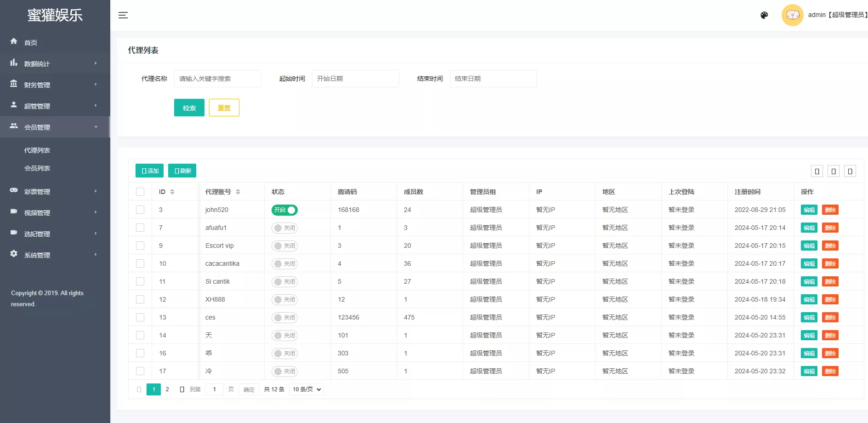Image resolution: width=868 pixels, height=423 pixels.
Task: Expand the 视频管理 sidebar menu
Action: point(55,212)
